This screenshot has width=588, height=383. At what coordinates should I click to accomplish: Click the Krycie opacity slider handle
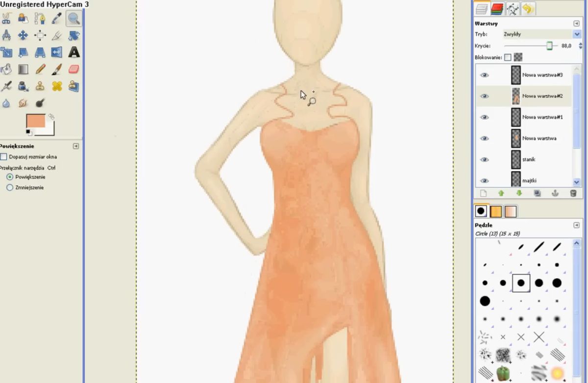click(x=549, y=46)
